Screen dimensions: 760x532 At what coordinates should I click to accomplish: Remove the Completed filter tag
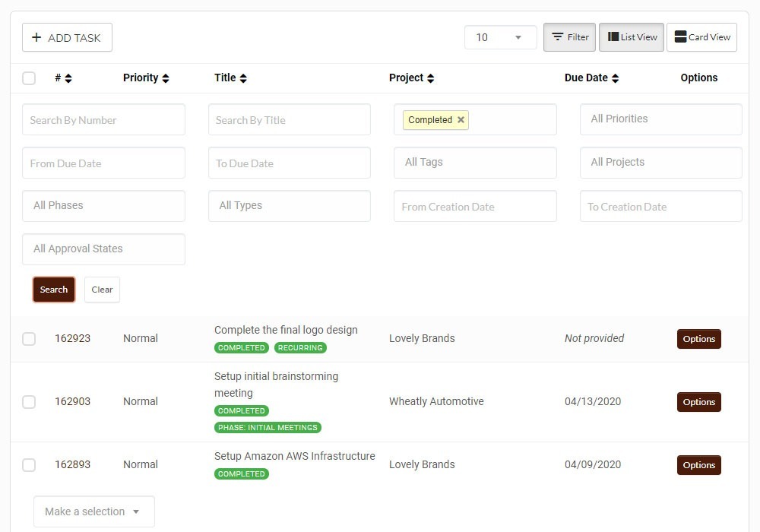(461, 120)
